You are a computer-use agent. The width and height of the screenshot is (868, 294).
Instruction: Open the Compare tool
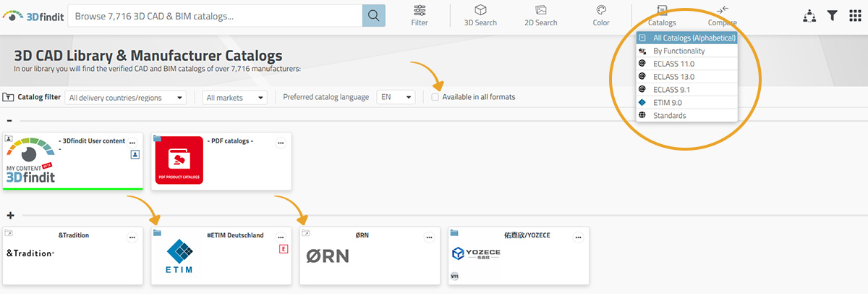[x=722, y=15]
